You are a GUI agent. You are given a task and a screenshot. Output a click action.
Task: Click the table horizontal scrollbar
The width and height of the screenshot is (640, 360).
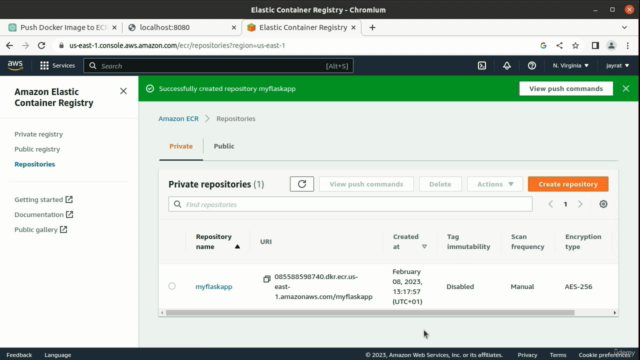pos(370,313)
